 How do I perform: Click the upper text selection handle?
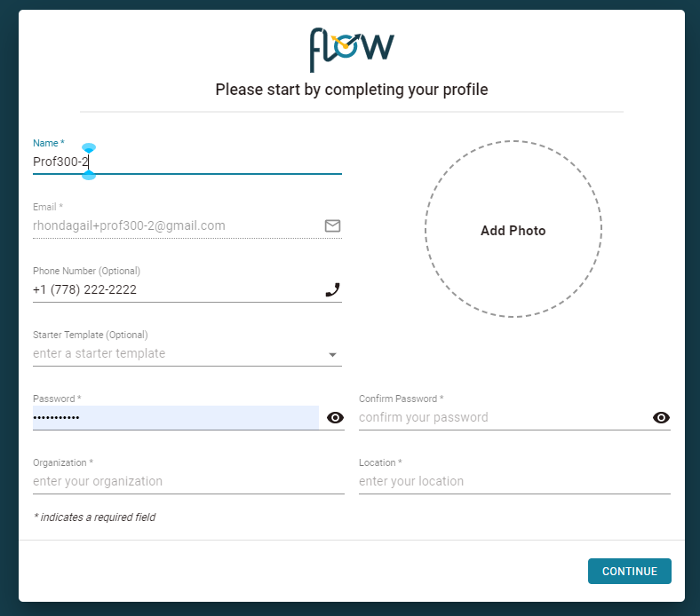[89, 147]
